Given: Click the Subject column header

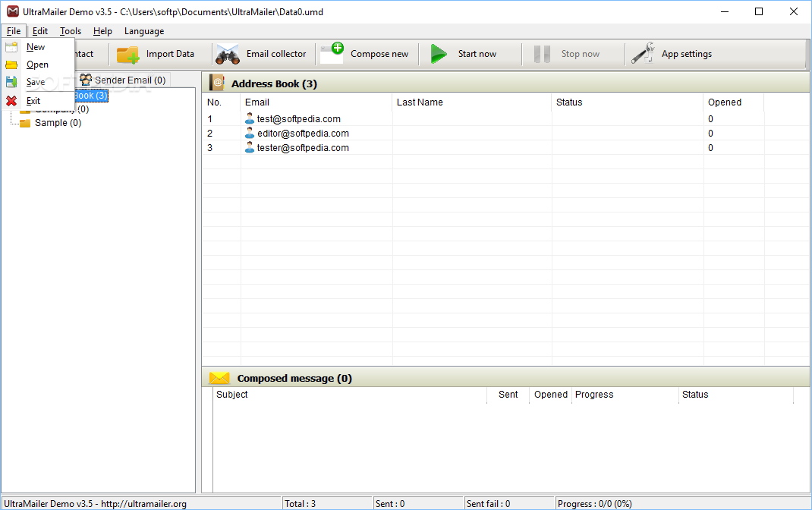Looking at the screenshot, I should tap(350, 395).
